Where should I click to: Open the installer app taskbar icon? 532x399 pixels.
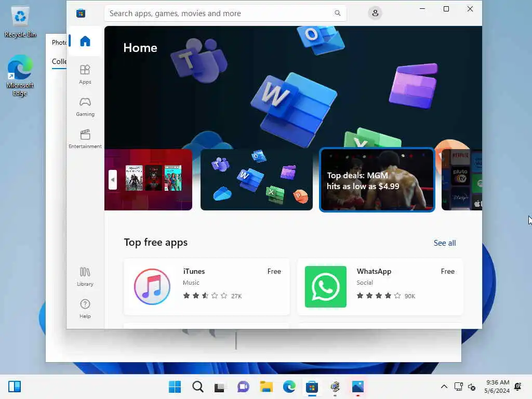tap(335, 387)
